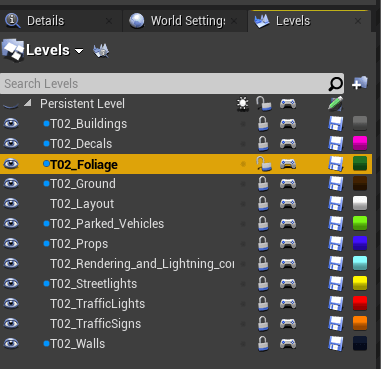The width and height of the screenshot is (381, 369).
Task: Click the lock icon on T02_Ground
Action: 263,184
